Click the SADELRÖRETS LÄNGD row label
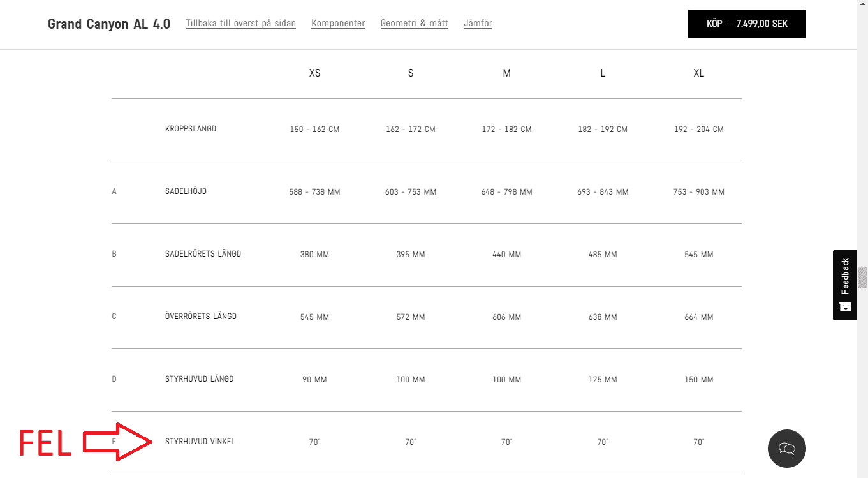868x478 pixels. point(203,254)
